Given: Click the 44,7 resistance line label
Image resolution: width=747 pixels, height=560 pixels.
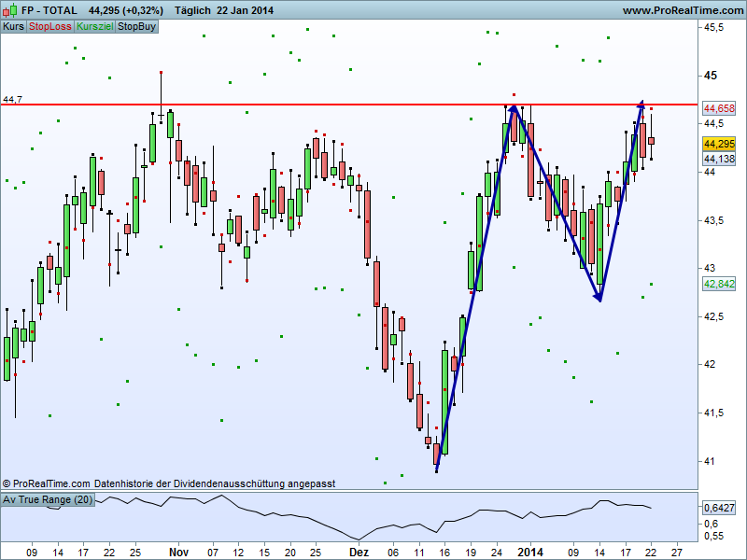Looking at the screenshot, I should 12,100.
